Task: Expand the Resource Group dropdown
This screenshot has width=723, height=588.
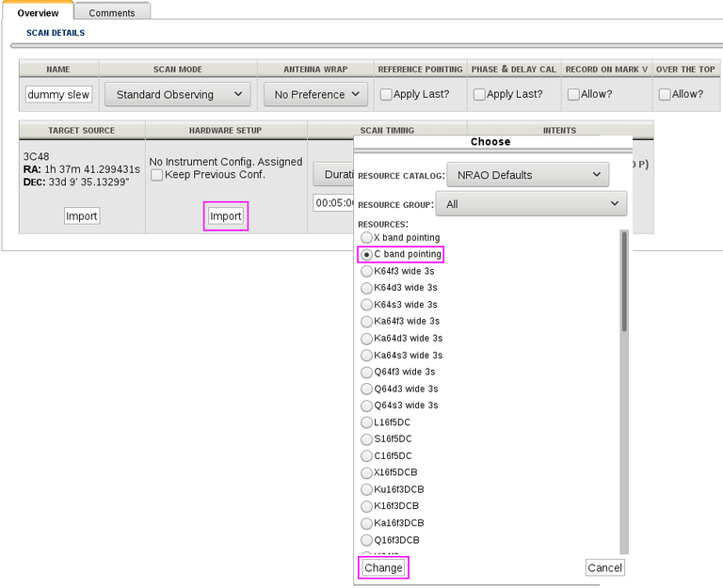Action: coord(531,203)
